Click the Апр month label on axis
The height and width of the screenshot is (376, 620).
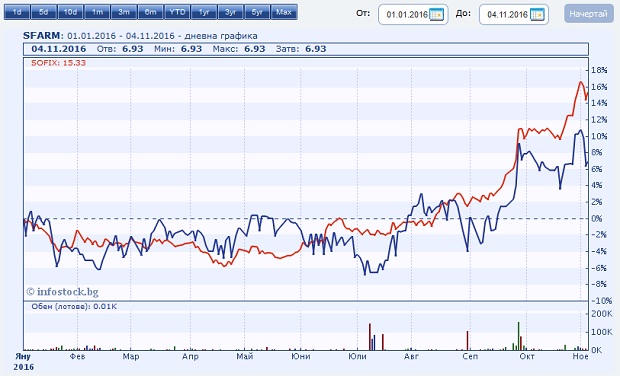click(x=190, y=356)
